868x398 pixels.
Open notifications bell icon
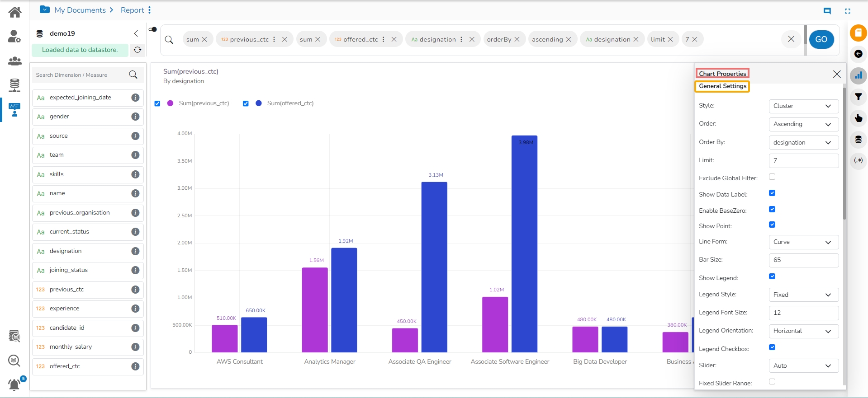click(x=14, y=384)
